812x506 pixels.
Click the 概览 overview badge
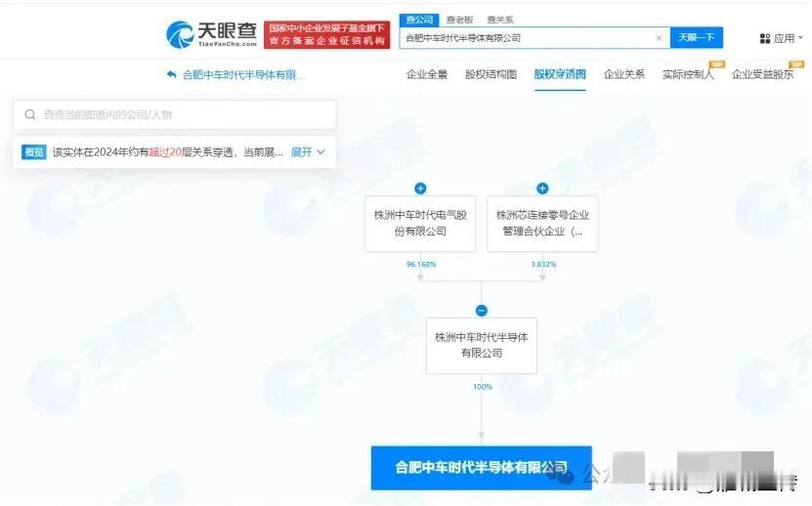(34, 152)
